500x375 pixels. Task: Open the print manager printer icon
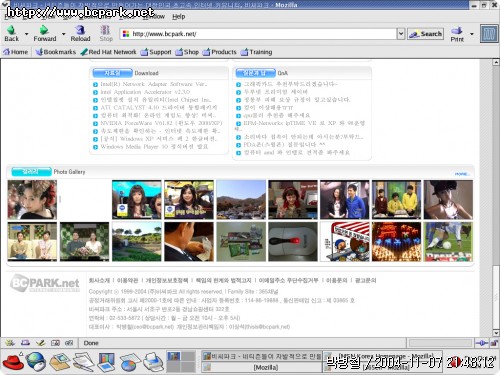(153, 362)
